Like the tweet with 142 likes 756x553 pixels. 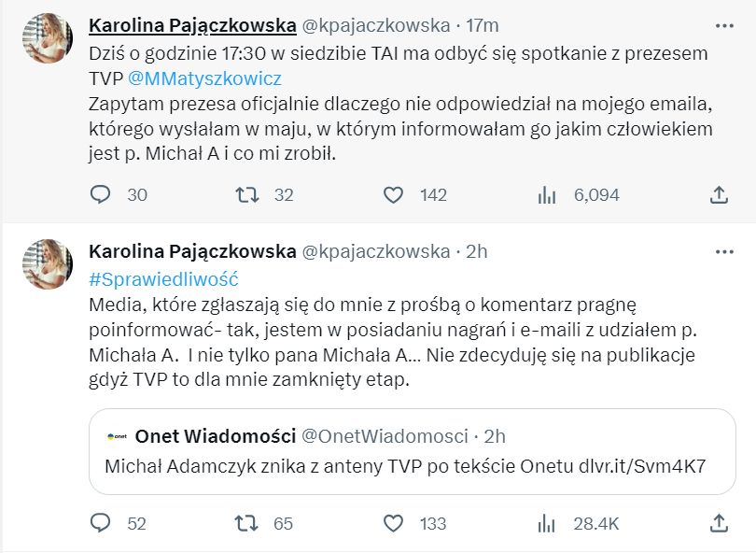[x=394, y=194]
